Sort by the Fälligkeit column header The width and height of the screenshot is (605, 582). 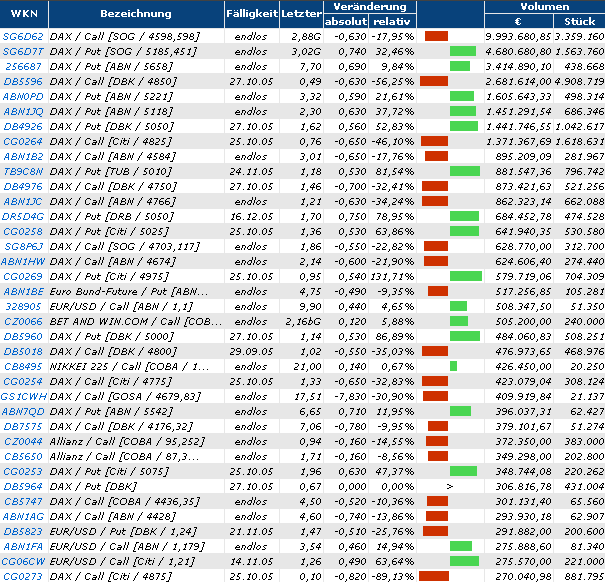click(x=252, y=14)
